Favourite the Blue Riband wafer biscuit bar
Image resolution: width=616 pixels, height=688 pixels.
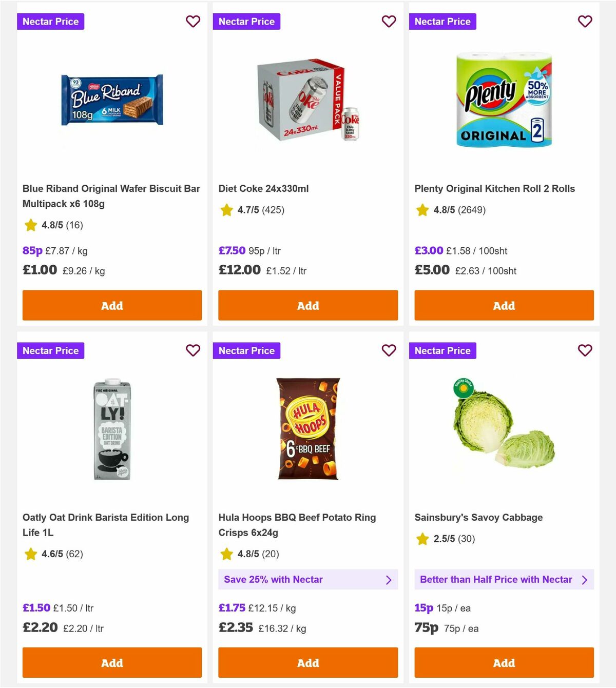click(193, 22)
